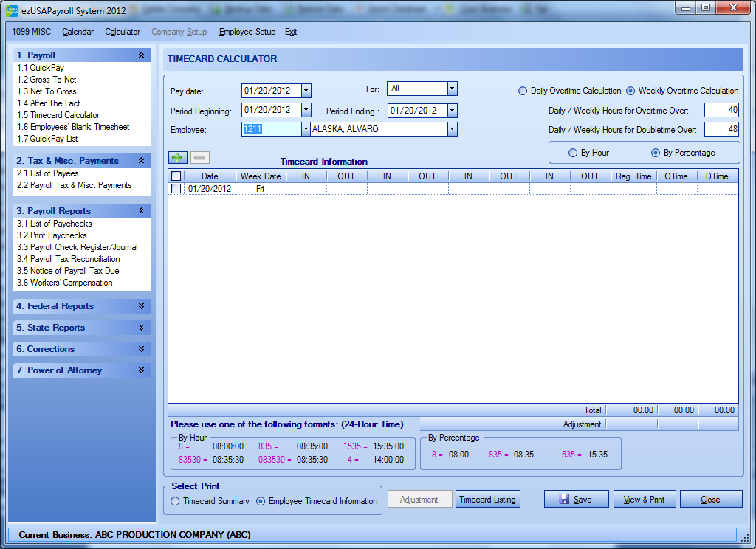This screenshot has height=549, width=756.
Task: Open the Employee Setup menu
Action: pyautogui.click(x=247, y=32)
